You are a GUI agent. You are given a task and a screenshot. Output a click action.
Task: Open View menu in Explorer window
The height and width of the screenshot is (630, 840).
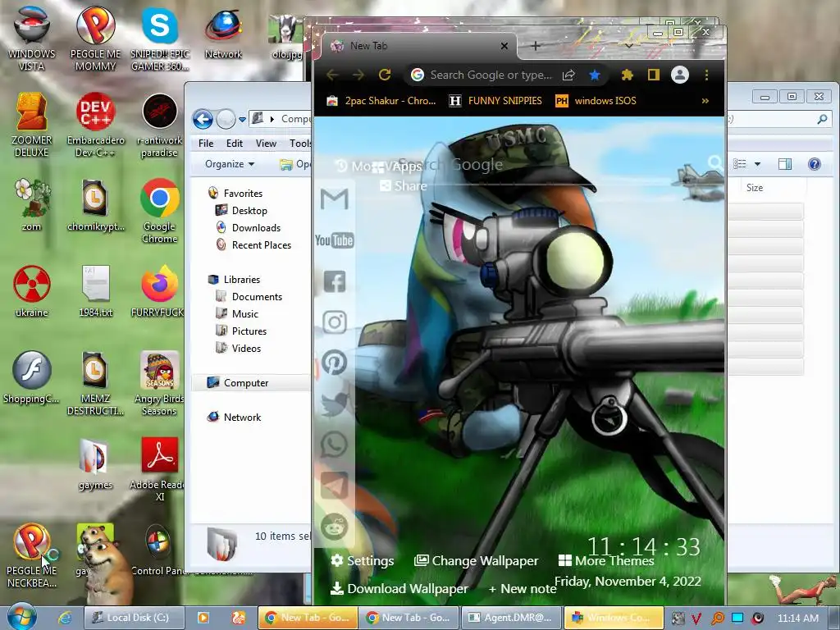pos(266,144)
